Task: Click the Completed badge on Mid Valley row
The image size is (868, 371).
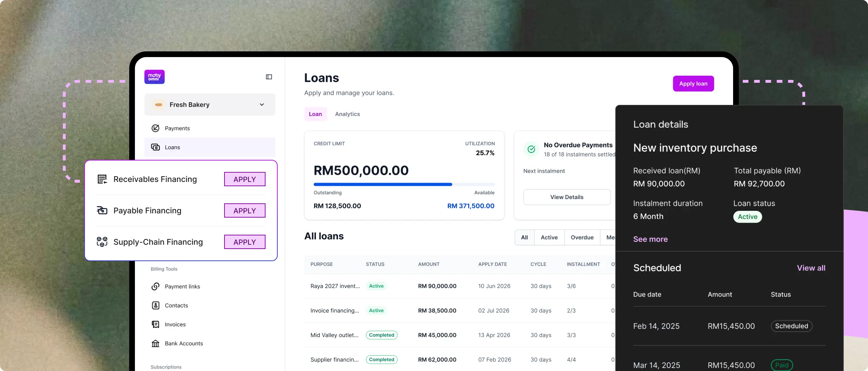Action: tap(382, 335)
